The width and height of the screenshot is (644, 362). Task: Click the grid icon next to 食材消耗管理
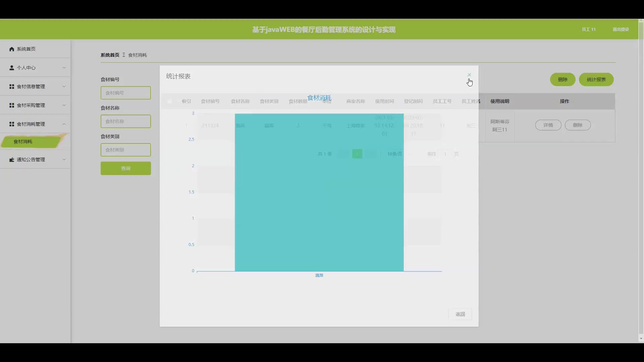(12, 124)
